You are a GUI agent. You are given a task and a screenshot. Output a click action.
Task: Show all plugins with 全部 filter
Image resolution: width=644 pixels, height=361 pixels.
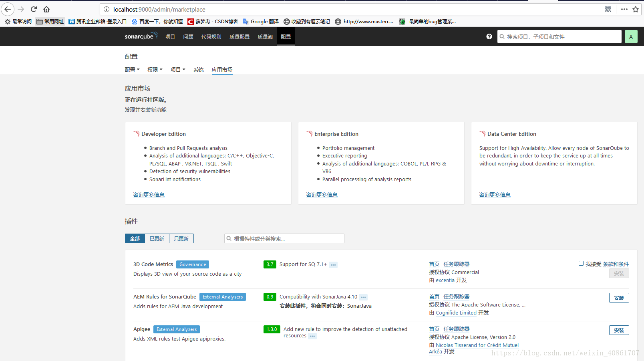pos(135,238)
